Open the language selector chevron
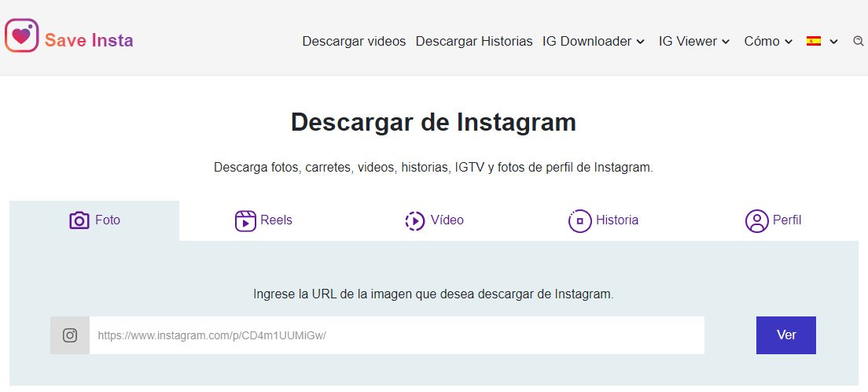Screen dimensions: 868x392 [x=833, y=42]
